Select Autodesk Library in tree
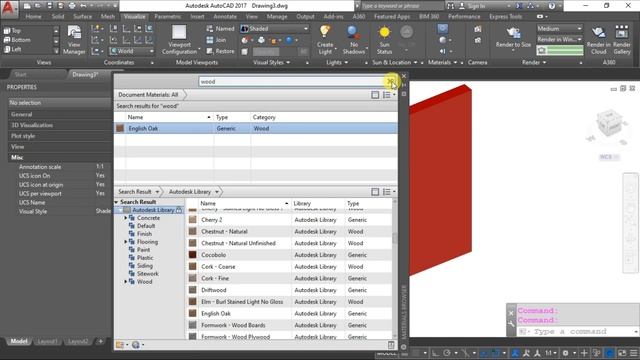The height and width of the screenshot is (360, 640). pos(153,210)
